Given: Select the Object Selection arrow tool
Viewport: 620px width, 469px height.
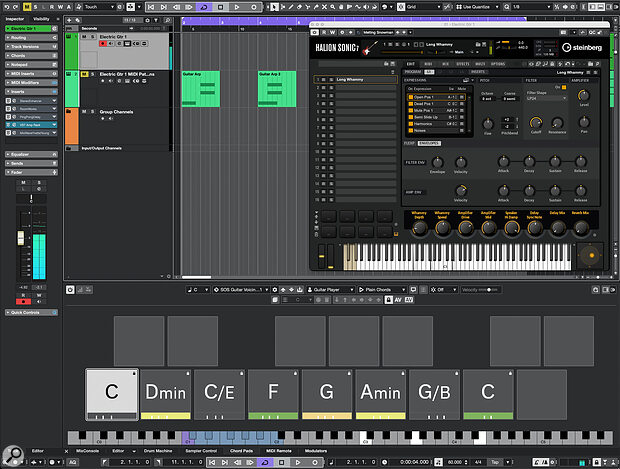Looking at the screenshot, I should (274, 7).
